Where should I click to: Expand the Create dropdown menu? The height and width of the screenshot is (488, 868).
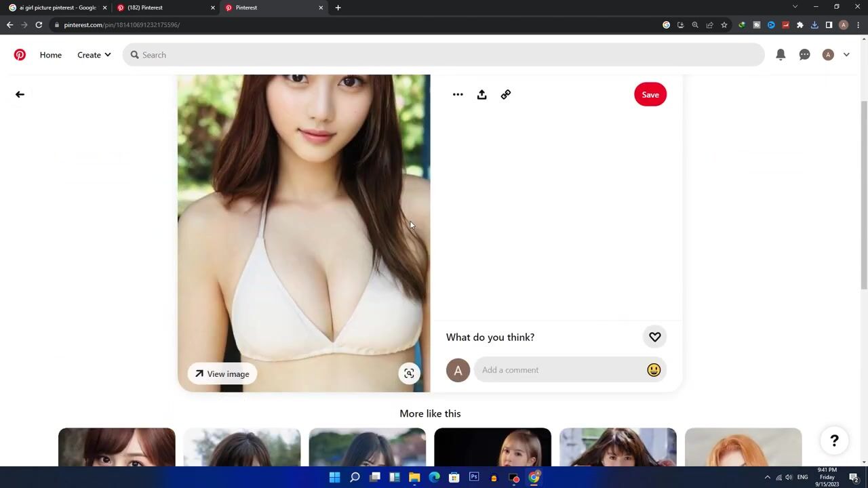[x=94, y=55]
